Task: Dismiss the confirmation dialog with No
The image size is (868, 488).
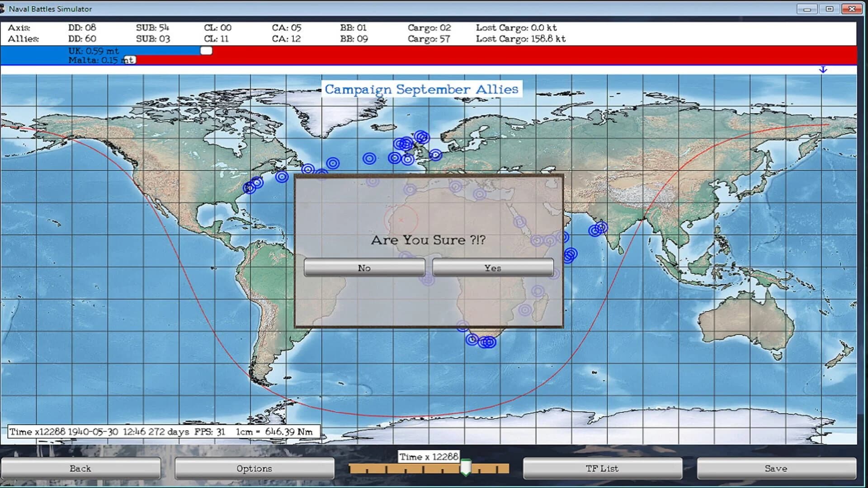Action: [364, 267]
